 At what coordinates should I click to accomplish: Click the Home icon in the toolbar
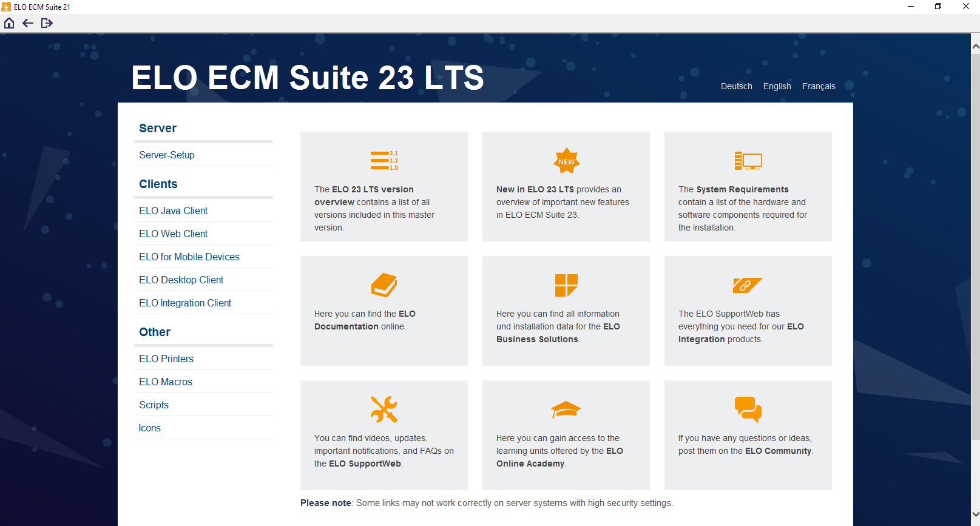point(9,23)
